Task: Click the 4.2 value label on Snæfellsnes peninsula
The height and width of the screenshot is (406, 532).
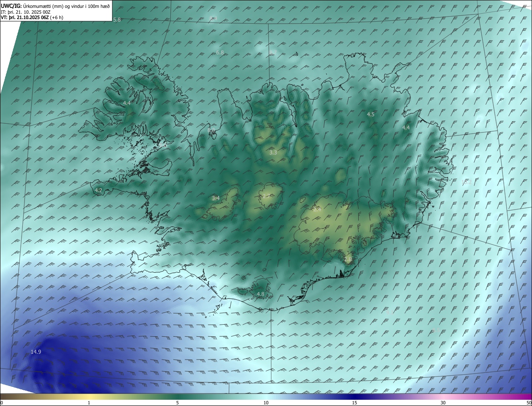Action: (99, 190)
